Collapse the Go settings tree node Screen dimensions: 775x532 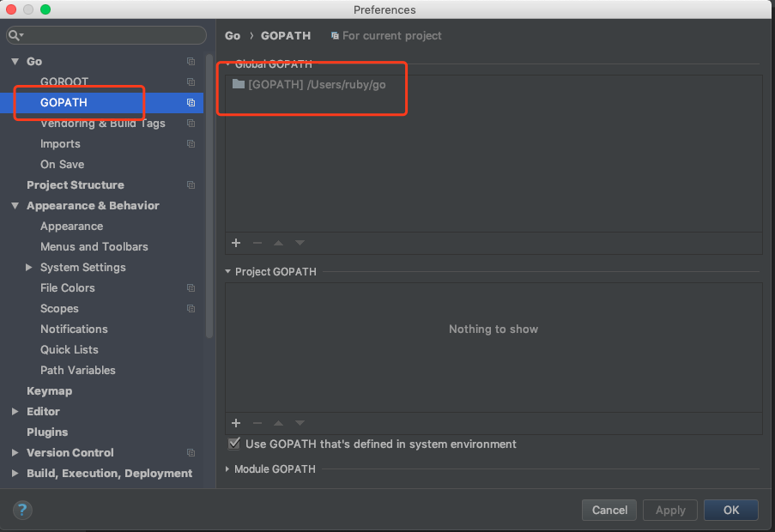[x=15, y=62]
